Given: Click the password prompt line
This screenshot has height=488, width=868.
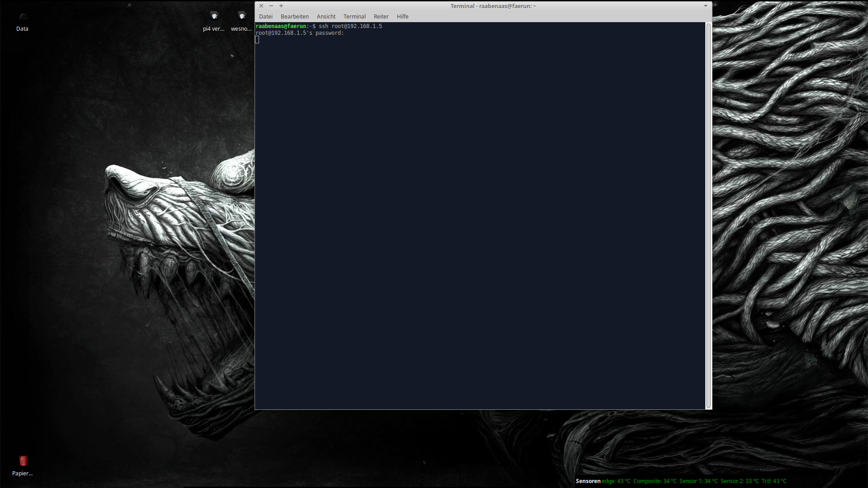Looking at the screenshot, I should tap(300, 33).
